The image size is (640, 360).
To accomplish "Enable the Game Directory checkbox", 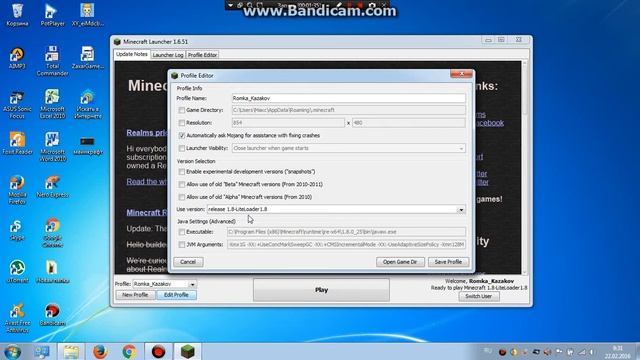I will (182, 110).
